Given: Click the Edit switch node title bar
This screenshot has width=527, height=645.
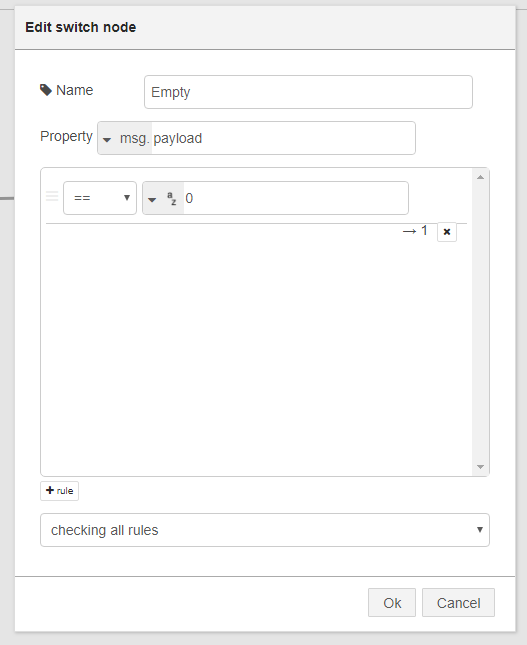Looking at the screenshot, I should [265, 28].
